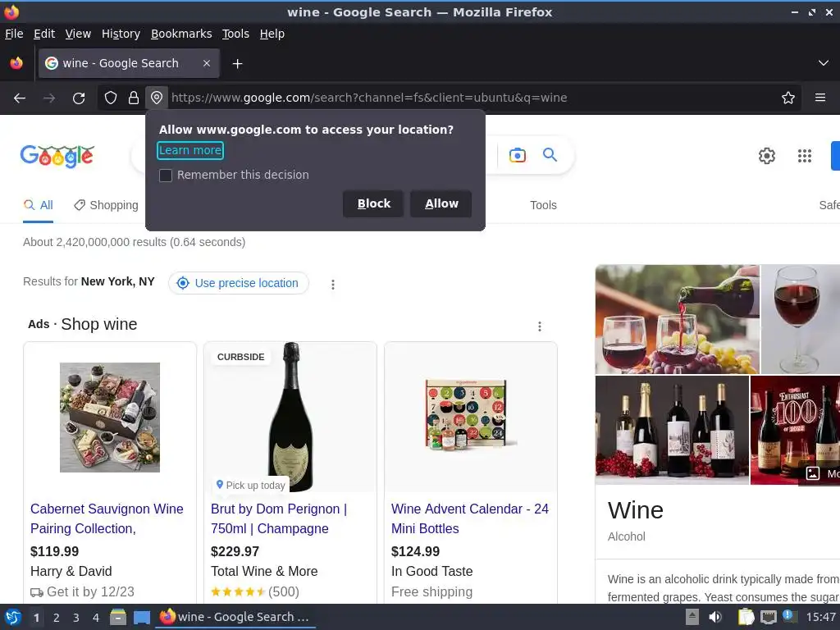Block location access for google.com
The width and height of the screenshot is (840, 630).
tap(373, 203)
